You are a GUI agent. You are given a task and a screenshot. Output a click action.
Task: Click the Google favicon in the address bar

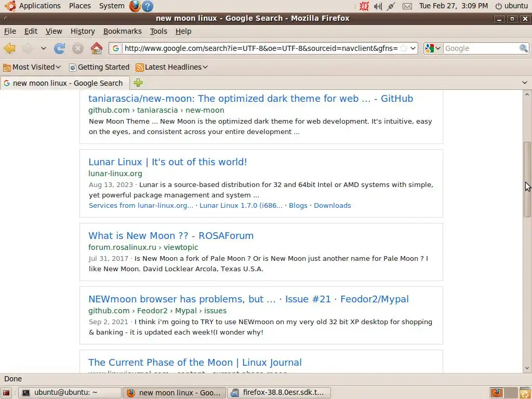click(x=116, y=48)
